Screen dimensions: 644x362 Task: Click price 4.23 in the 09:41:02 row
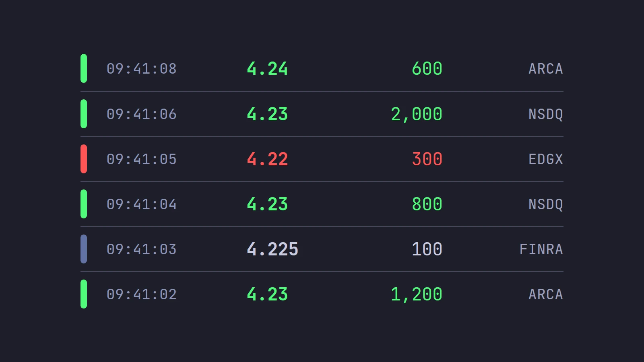tap(267, 294)
